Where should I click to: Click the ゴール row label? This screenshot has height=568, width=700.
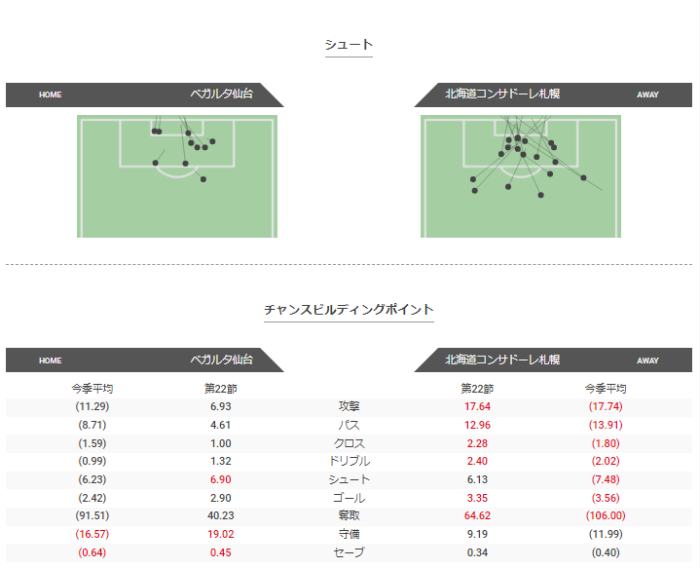point(349,498)
